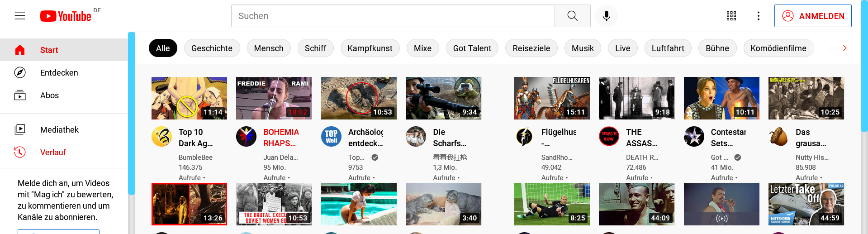Select the Start home icon

[x=20, y=50]
